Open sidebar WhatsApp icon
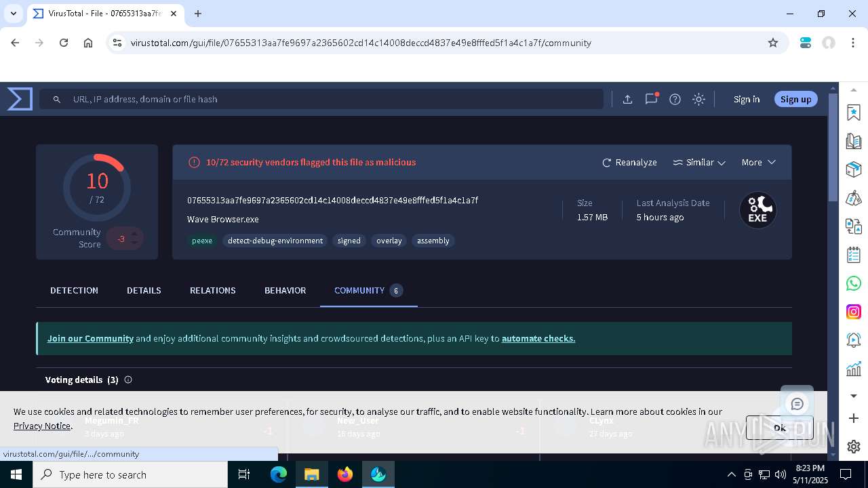 tap(854, 283)
